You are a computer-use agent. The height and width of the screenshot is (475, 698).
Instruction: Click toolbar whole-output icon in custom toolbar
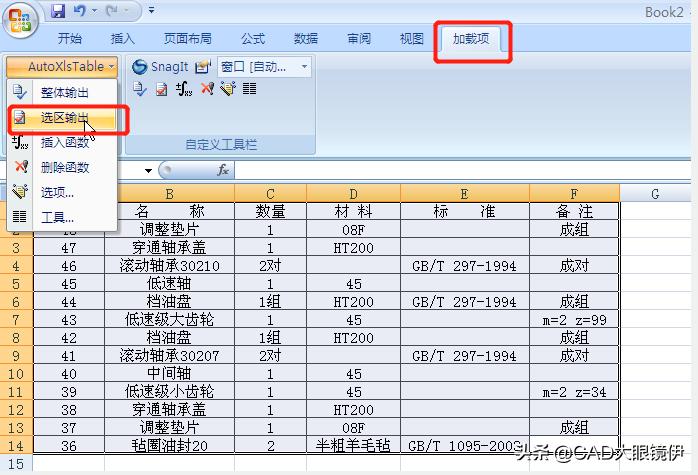click(140, 89)
